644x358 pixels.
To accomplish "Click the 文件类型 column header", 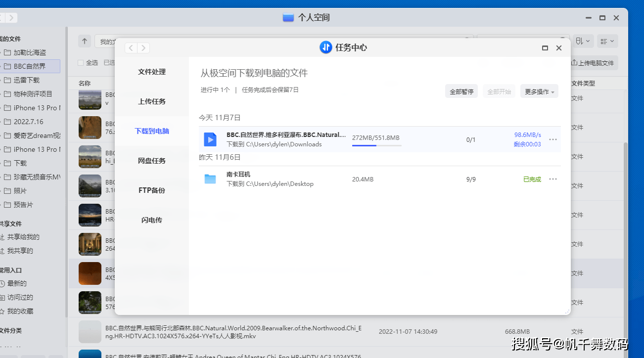I will click(583, 84).
